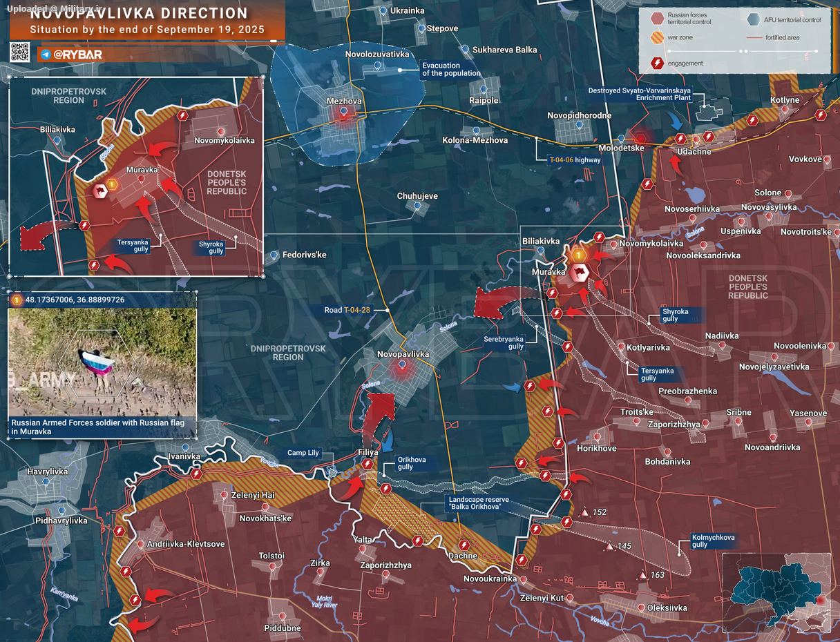Click the Russian forces red legend swatch

pos(657,17)
